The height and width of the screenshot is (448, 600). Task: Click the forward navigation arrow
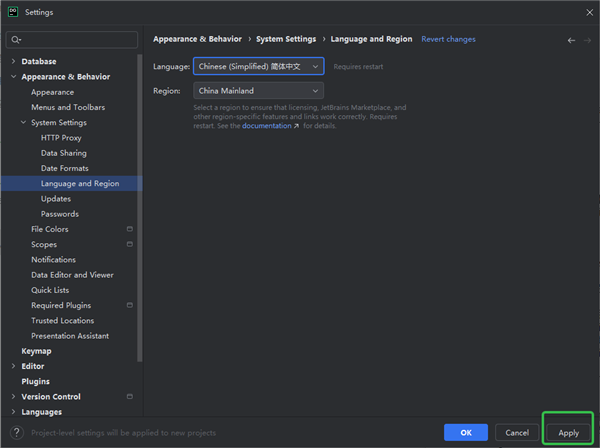click(586, 40)
